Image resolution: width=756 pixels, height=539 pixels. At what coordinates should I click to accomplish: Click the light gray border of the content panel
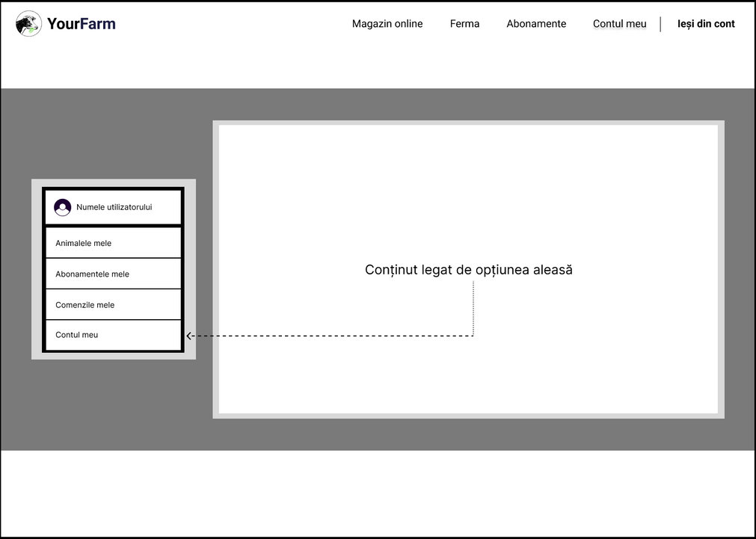pos(468,416)
